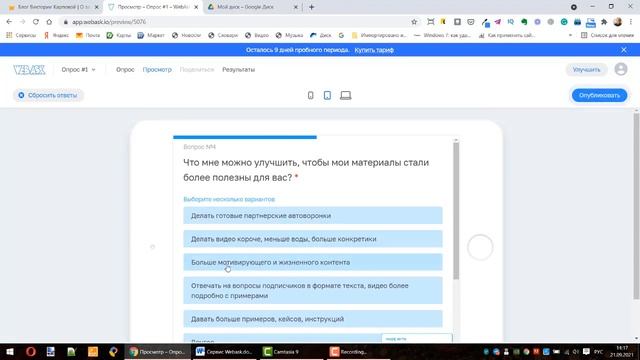Check option Давать больше примеров, кейсов, инструкций
The image size is (640, 360).
click(x=313, y=319)
